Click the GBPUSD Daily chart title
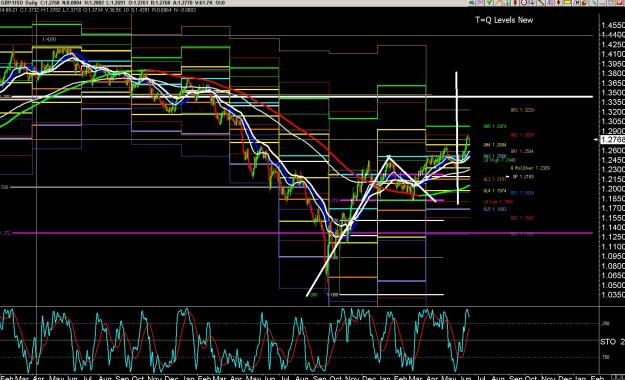The width and height of the screenshot is (625, 380). (18, 3)
